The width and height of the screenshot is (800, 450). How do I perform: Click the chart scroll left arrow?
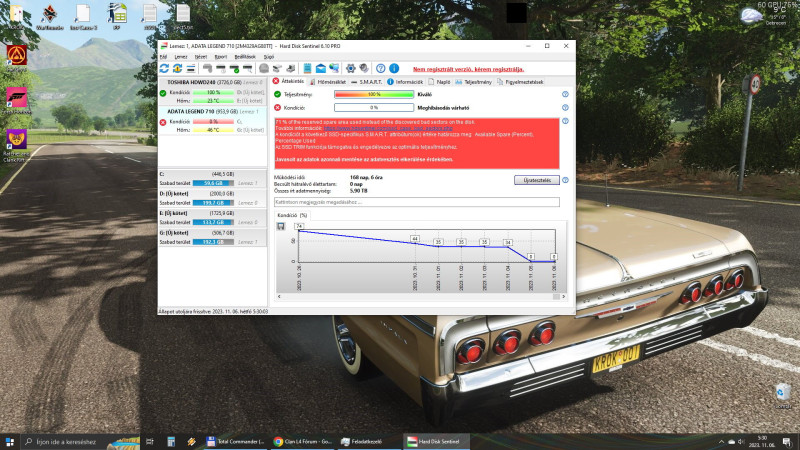point(279,296)
